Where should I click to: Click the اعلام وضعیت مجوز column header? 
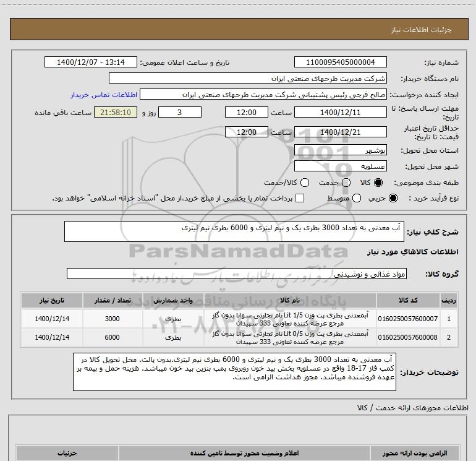[x=244, y=453]
